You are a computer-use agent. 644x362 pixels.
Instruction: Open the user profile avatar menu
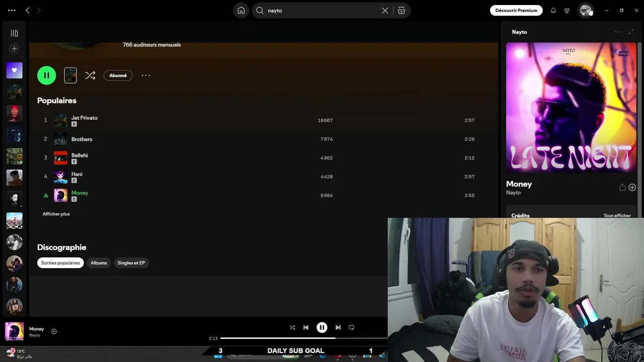[586, 10]
